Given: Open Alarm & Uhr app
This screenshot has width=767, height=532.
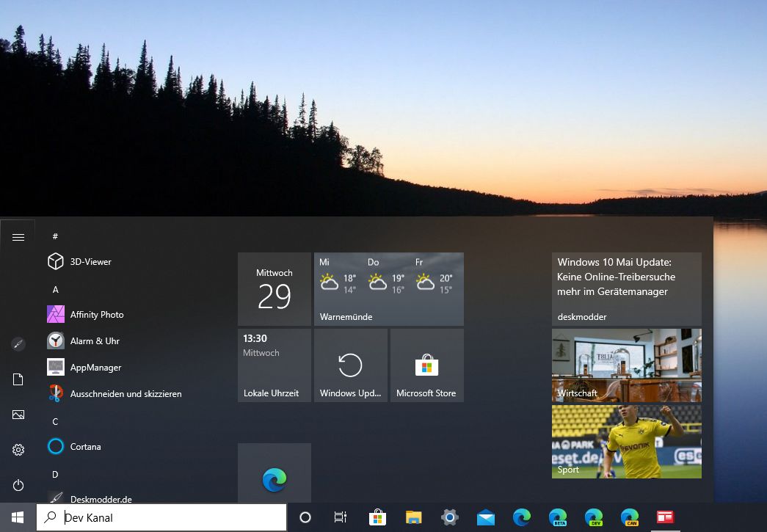Looking at the screenshot, I should [83, 340].
